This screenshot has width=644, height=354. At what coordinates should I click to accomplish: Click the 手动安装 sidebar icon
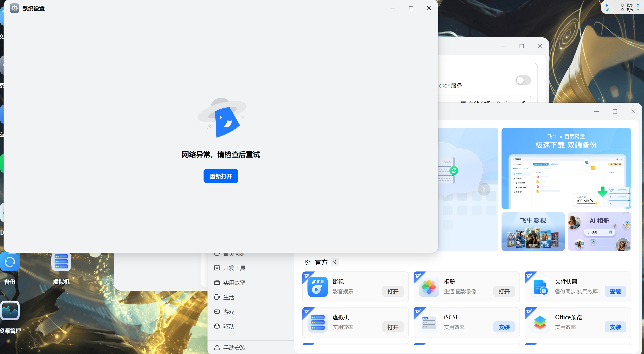pos(217,347)
